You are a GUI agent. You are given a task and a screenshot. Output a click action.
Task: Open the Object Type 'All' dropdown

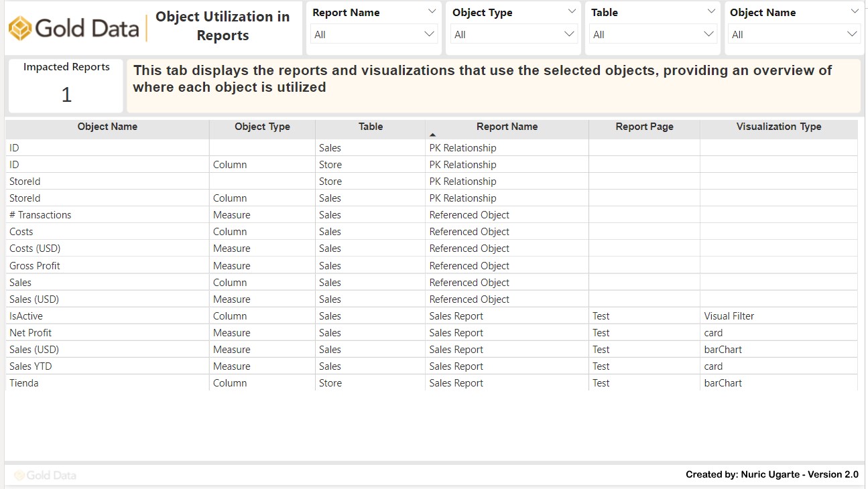[x=513, y=34]
